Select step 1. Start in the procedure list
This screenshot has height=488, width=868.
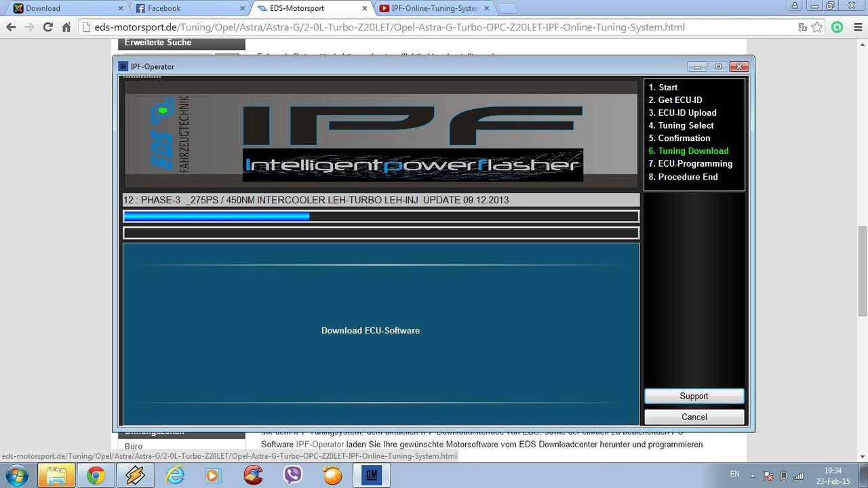point(663,87)
